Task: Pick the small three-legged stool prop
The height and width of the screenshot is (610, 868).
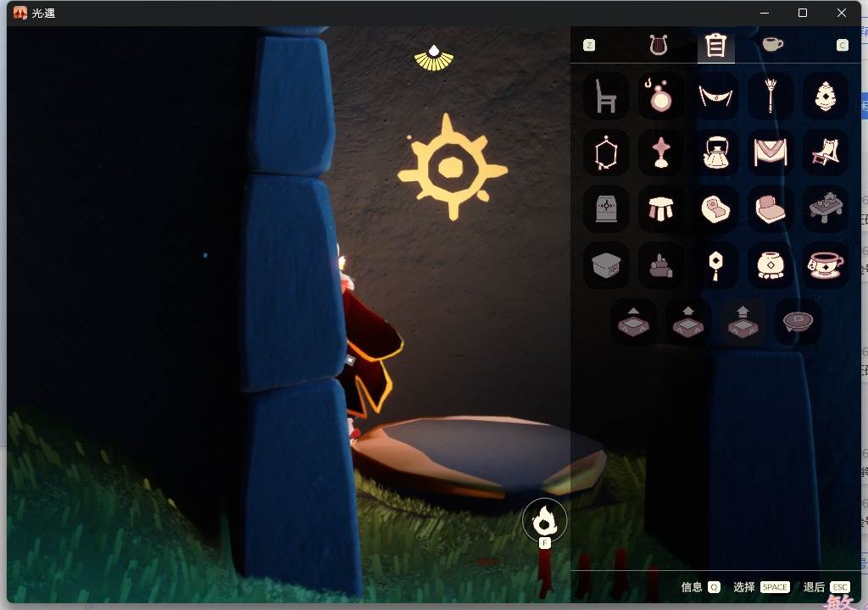Action: coord(660,208)
